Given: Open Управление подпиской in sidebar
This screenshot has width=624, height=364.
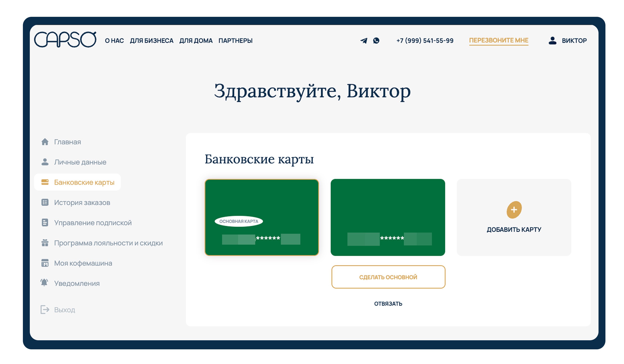Looking at the screenshot, I should (93, 223).
